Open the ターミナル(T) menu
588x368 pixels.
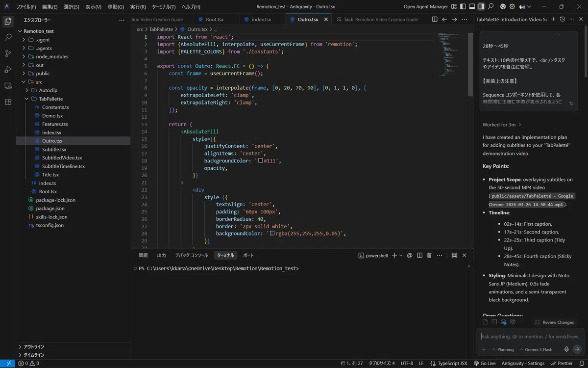point(164,7)
